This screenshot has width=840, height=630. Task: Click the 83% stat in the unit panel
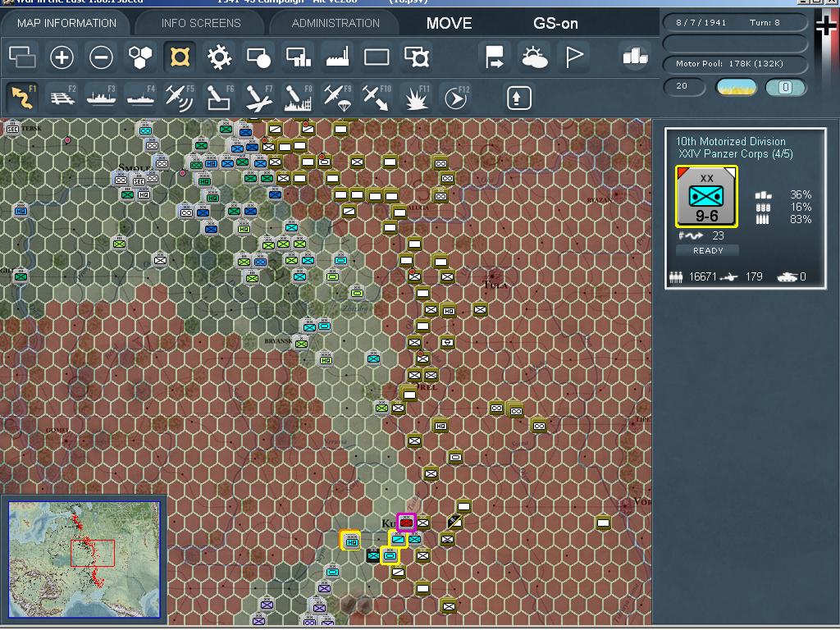click(801, 219)
